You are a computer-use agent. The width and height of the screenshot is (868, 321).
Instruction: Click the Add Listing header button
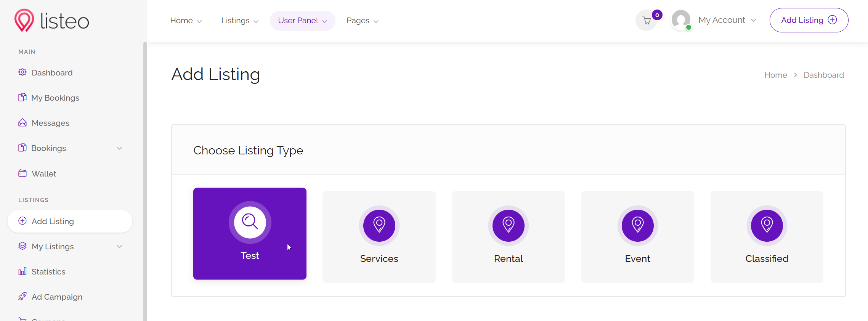[809, 20]
